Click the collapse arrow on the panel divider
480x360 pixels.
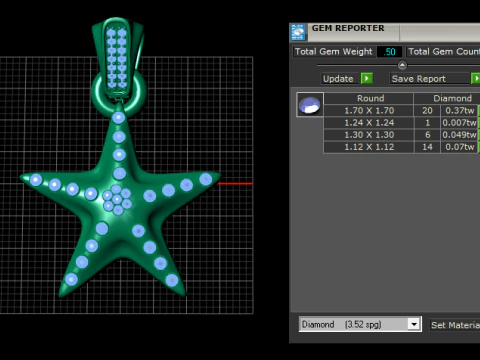(402, 65)
